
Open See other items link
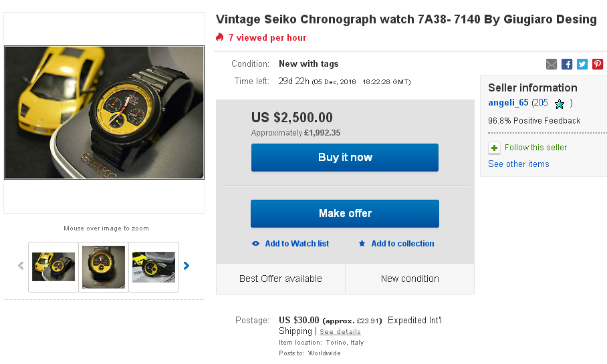pyautogui.click(x=518, y=164)
